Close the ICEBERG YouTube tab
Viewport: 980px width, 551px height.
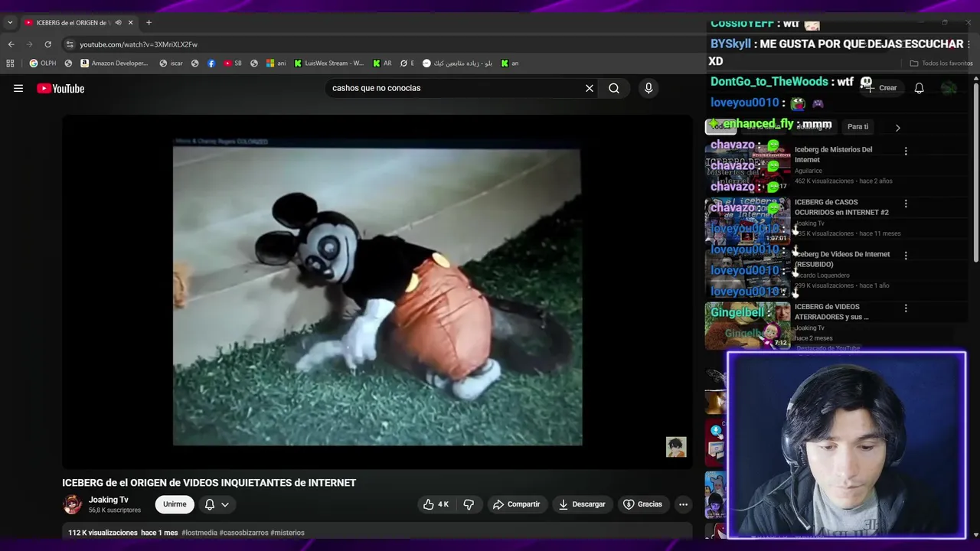click(131, 23)
